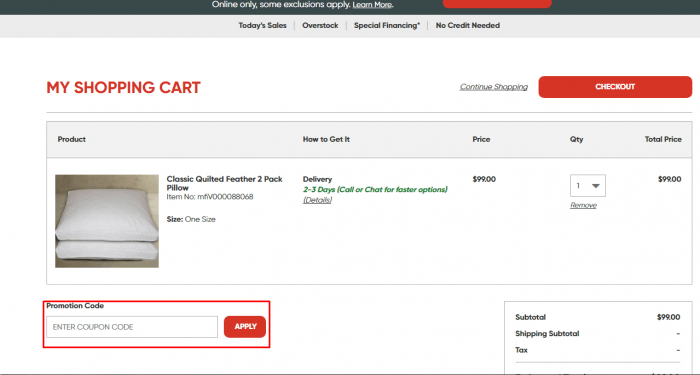
Task: Open the pillow product thumbnail
Action: [107, 221]
